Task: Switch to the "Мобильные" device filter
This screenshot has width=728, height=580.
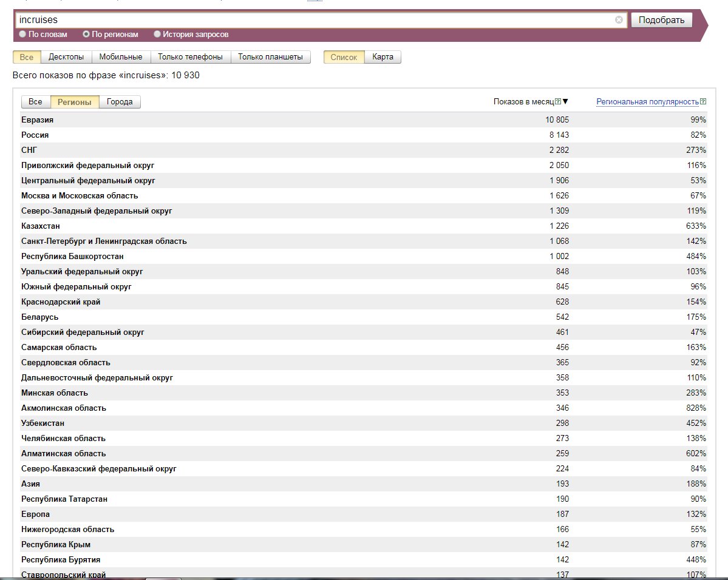Action: (x=121, y=57)
